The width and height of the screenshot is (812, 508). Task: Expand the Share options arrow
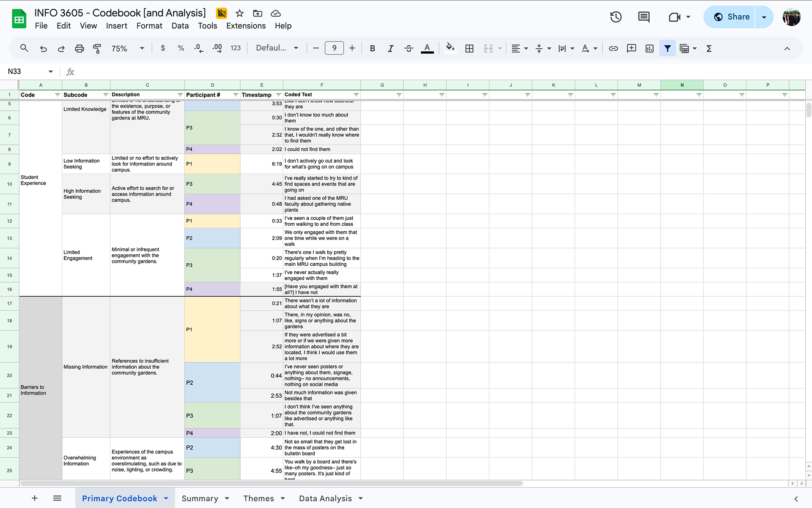pos(764,17)
